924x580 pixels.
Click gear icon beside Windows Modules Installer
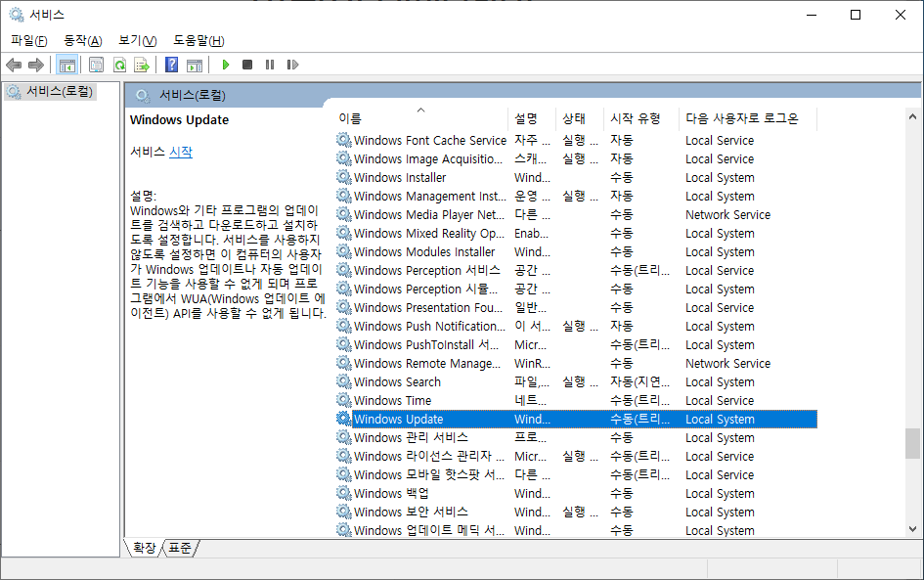[x=344, y=251]
